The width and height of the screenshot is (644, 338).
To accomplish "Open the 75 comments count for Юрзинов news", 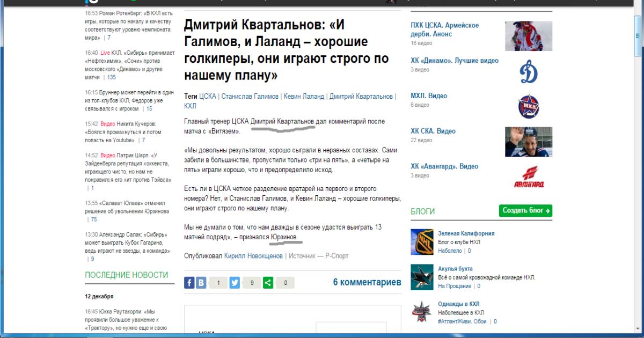I will (94, 219).
